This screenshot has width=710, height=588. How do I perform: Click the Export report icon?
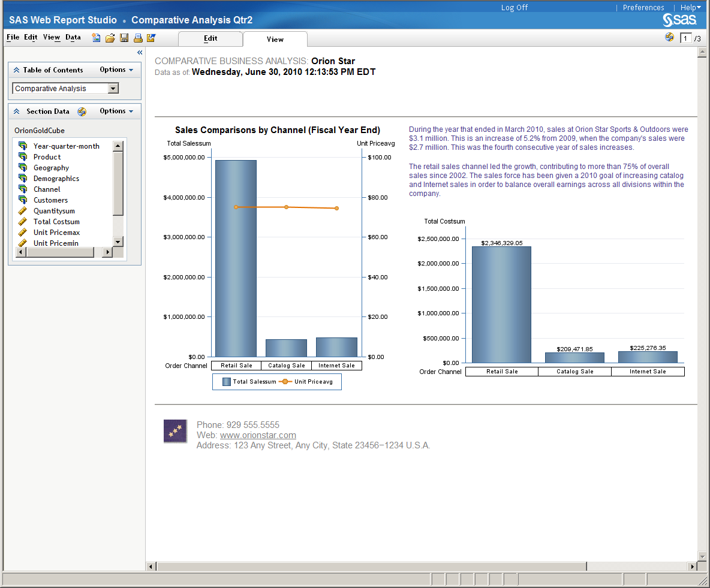pyautogui.click(x=151, y=38)
